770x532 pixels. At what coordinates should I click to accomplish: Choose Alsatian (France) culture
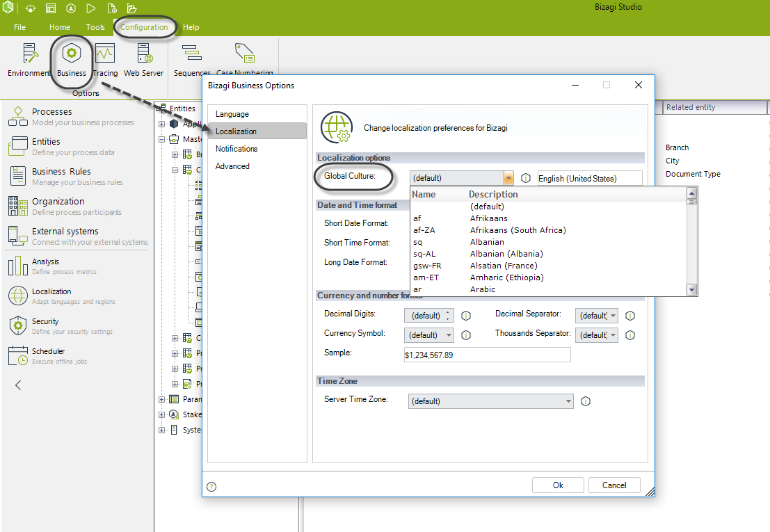[549, 266]
